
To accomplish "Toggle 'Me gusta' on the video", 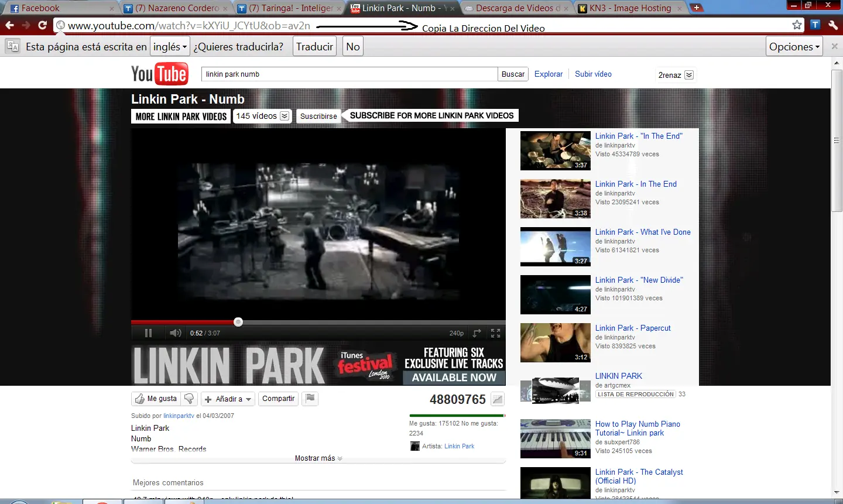I will 156,399.
